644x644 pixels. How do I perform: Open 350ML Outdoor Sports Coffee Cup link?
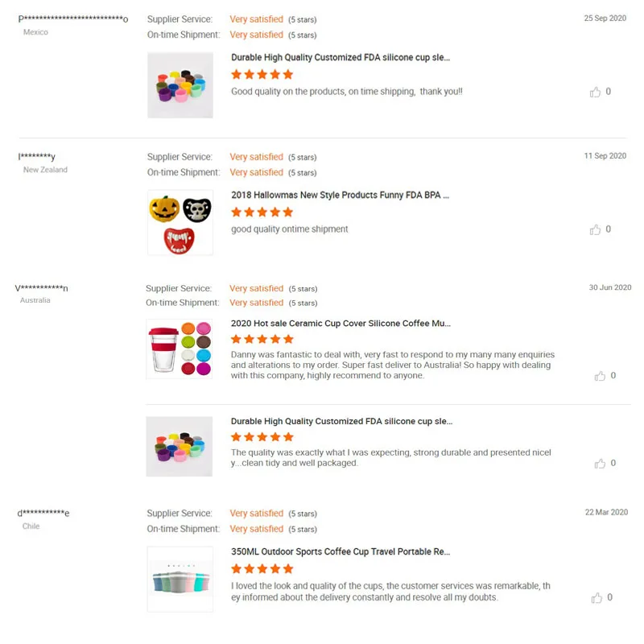pyautogui.click(x=341, y=552)
